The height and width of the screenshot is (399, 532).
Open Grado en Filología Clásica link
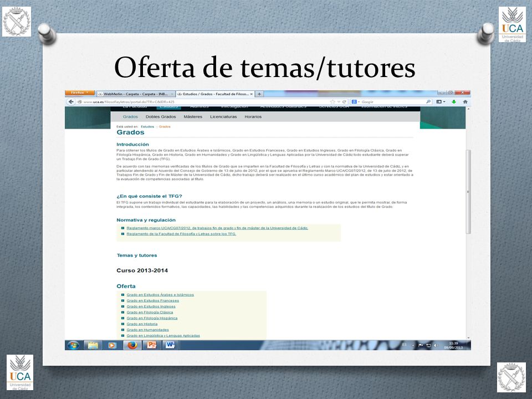tap(150, 312)
